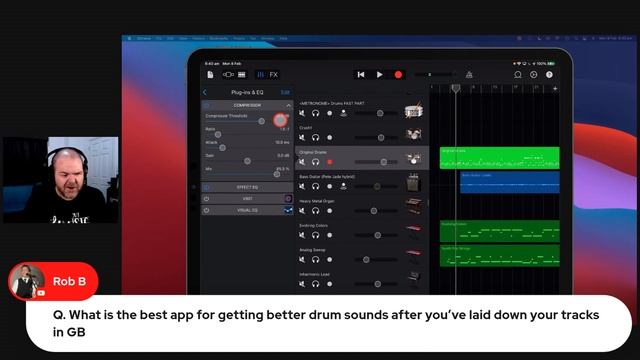Image resolution: width=640 pixels, height=360 pixels.
Task: Add song section with plus icon
Action: 555,88
